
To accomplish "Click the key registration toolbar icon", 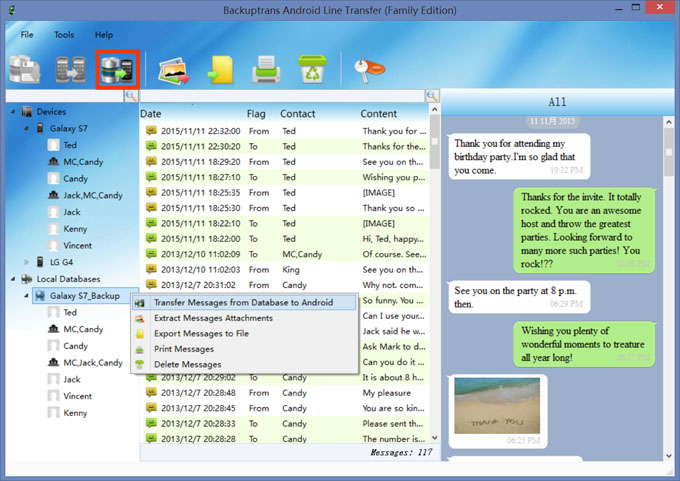I will coord(369,69).
